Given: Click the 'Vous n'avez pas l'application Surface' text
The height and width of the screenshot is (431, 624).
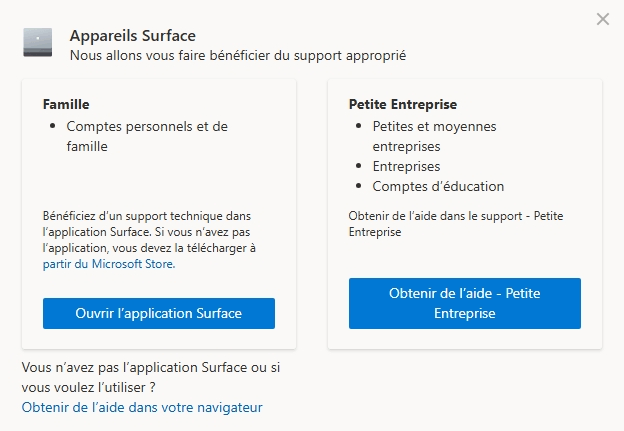Looking at the screenshot, I should click(150, 377).
